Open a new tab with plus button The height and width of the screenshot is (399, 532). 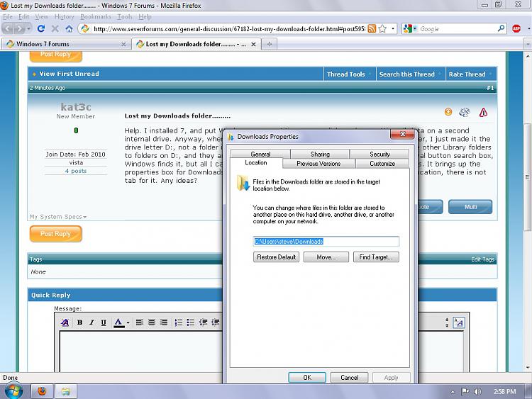pos(270,44)
